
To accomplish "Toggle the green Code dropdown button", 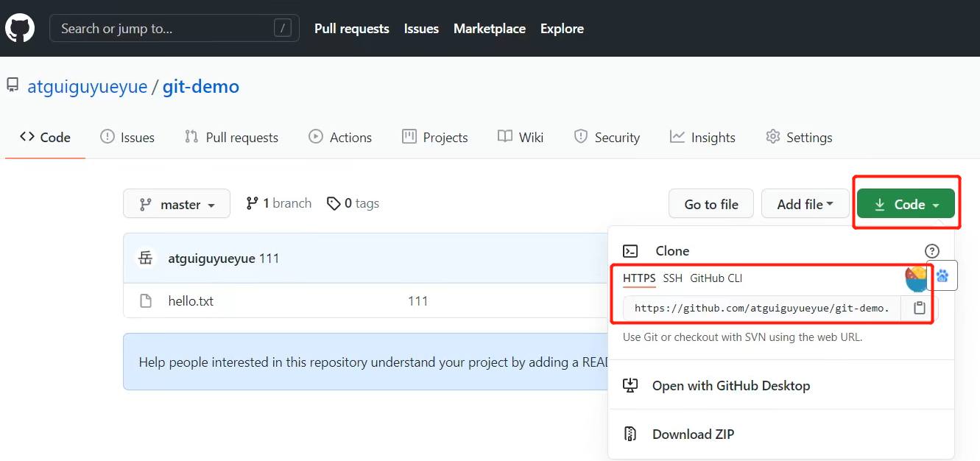I will click(x=906, y=204).
